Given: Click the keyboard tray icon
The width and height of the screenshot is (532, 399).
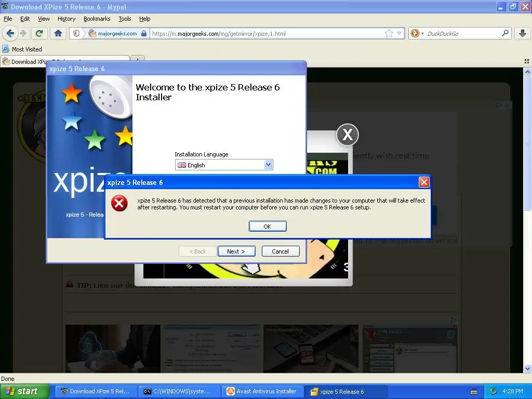Looking at the screenshot, I should [x=474, y=392].
